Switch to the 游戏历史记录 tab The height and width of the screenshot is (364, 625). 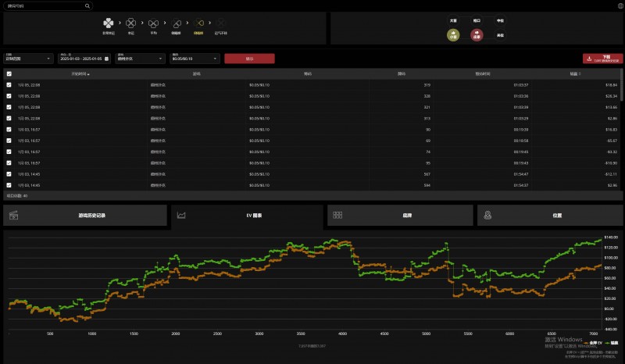pyautogui.click(x=85, y=215)
